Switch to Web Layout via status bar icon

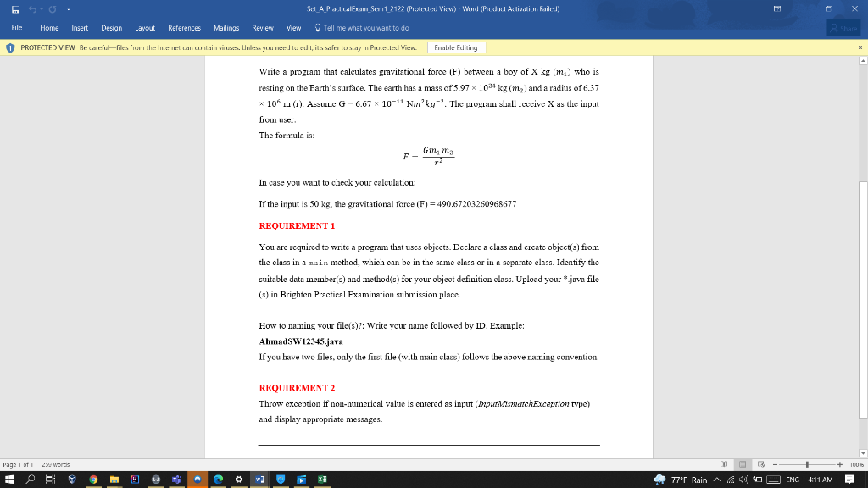(x=760, y=463)
